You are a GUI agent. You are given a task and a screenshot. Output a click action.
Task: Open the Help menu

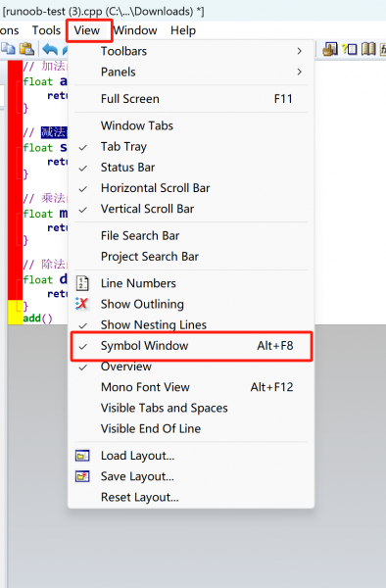tap(183, 30)
